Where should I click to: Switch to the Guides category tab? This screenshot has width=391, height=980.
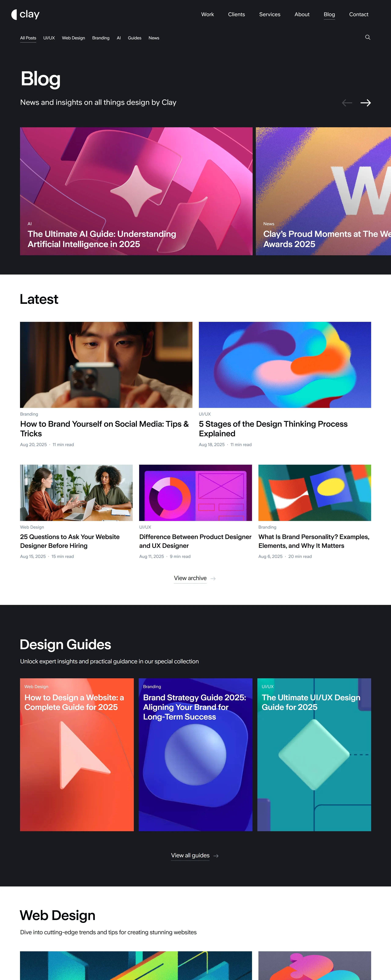134,38
